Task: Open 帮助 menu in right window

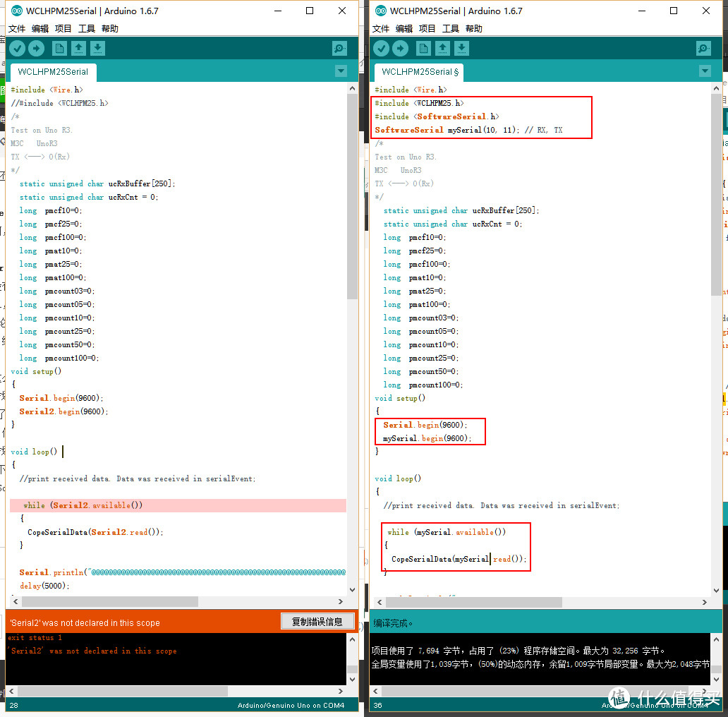Action: click(474, 29)
